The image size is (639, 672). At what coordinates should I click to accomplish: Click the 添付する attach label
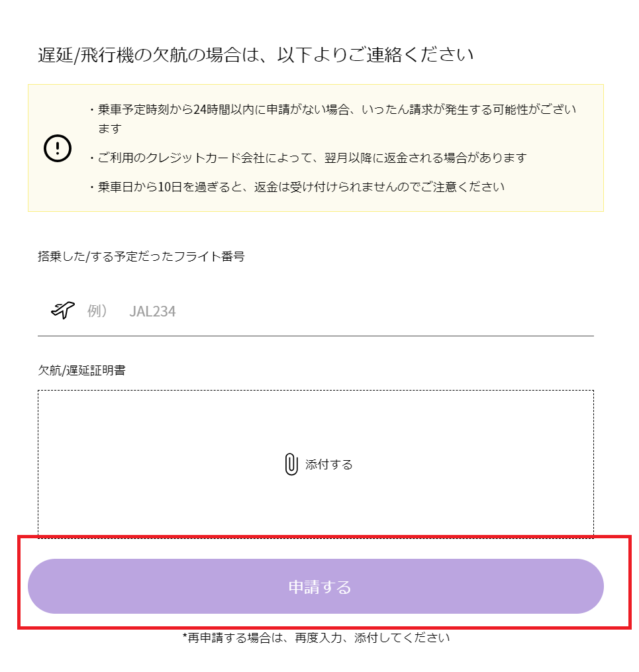pyautogui.click(x=329, y=465)
